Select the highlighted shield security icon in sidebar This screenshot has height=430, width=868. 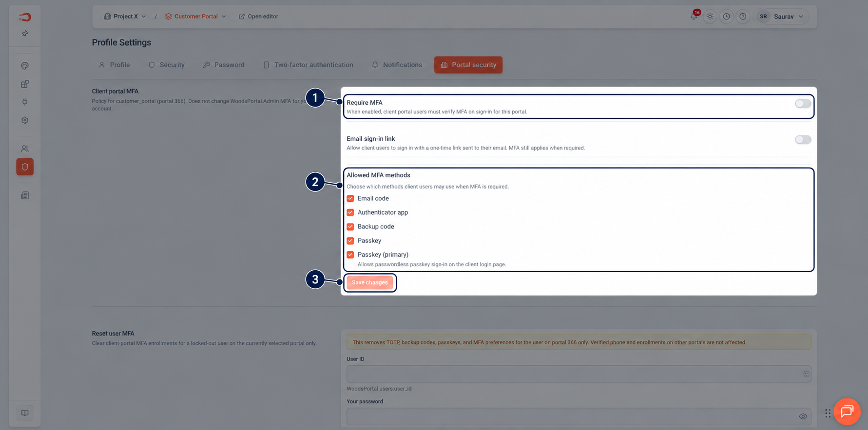point(25,167)
